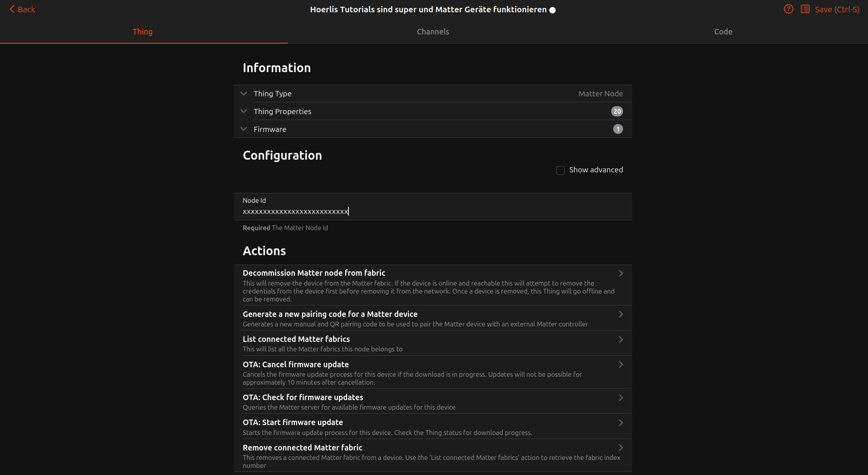Open OTA: Start firmware update action
Screen dimensions: 868x475
(x=433, y=427)
